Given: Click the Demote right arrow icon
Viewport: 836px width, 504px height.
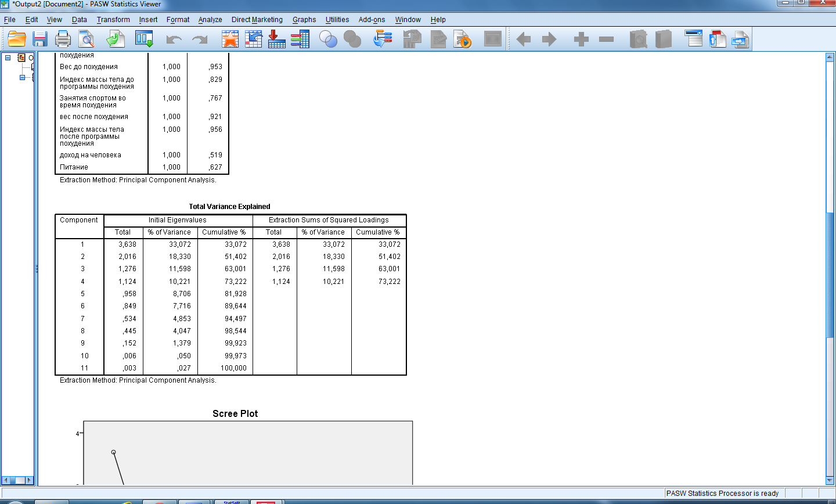Looking at the screenshot, I should pyautogui.click(x=549, y=39).
